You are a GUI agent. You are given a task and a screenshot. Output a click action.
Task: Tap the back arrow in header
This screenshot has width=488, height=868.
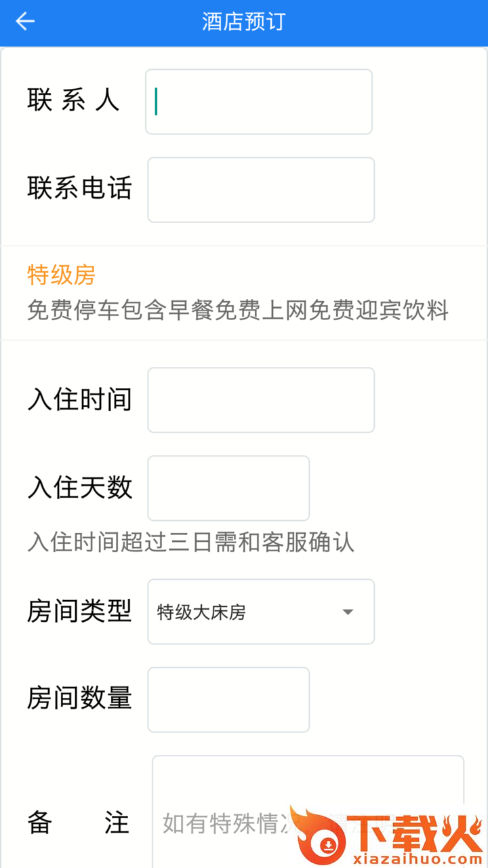pos(25,22)
